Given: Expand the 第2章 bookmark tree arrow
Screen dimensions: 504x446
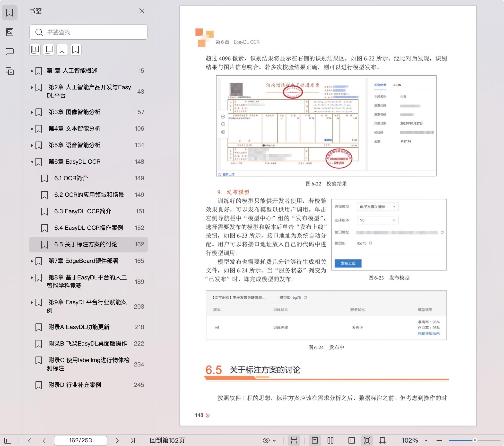Looking at the screenshot, I should pyautogui.click(x=32, y=87).
